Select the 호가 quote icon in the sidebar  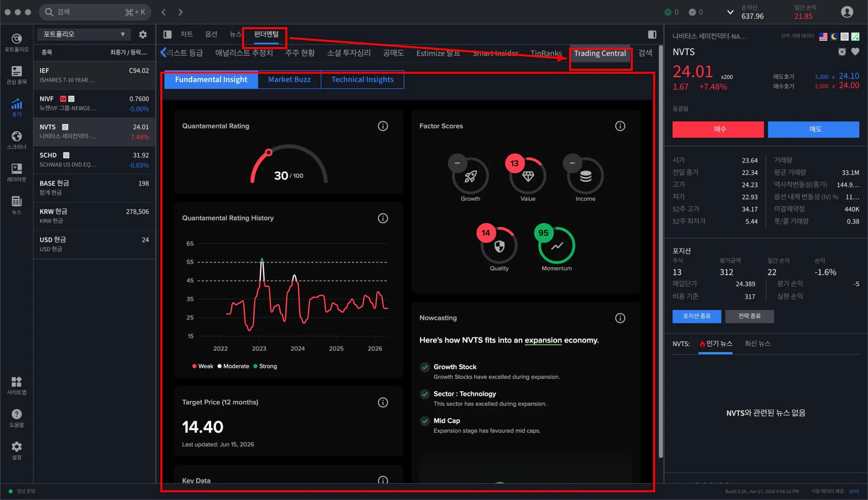point(17,108)
